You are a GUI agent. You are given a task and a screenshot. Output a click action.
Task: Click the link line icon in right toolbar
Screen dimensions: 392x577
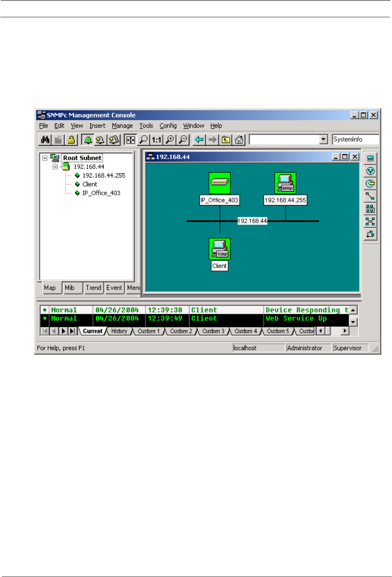[370, 196]
